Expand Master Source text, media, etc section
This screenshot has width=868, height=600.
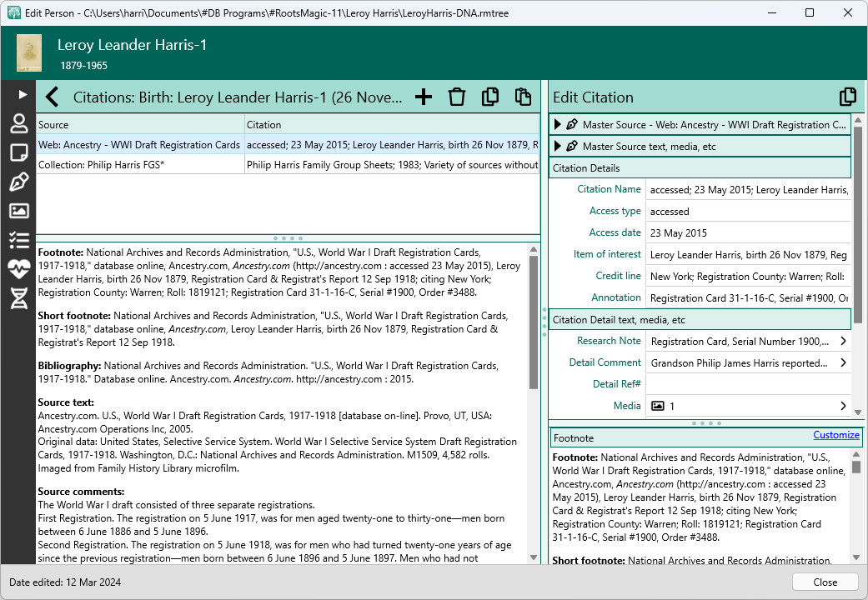click(x=558, y=146)
